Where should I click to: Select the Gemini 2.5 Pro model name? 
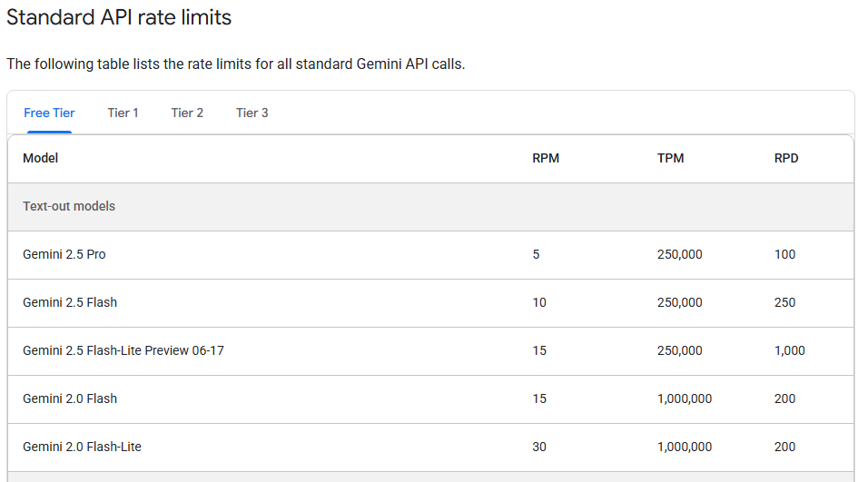pyautogui.click(x=64, y=254)
